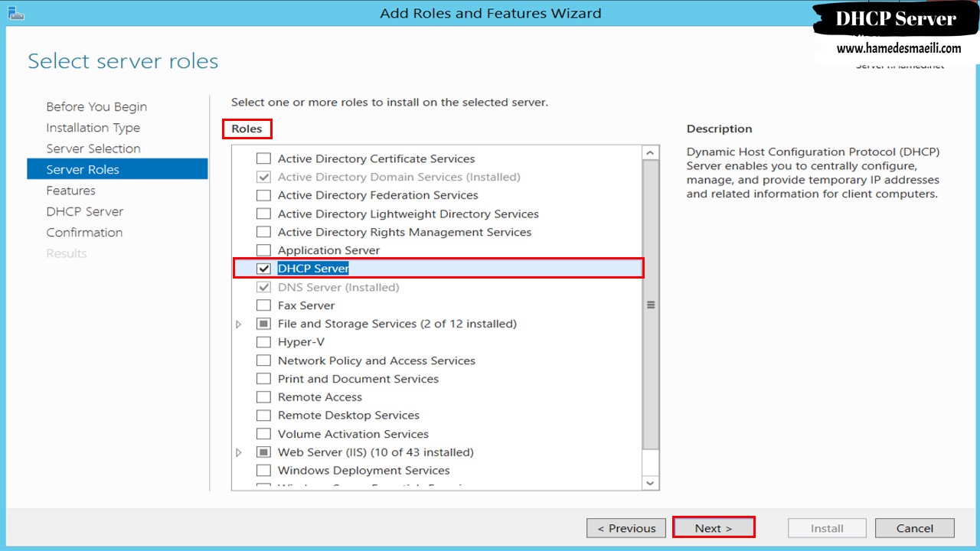The width and height of the screenshot is (980, 551).
Task: Check Remote Desktop Services role
Action: point(263,416)
